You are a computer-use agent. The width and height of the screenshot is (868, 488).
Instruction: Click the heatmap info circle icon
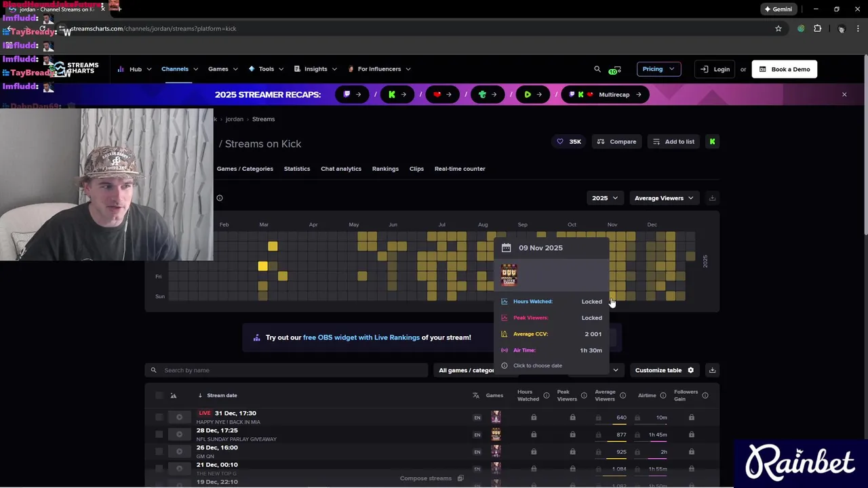220,198
